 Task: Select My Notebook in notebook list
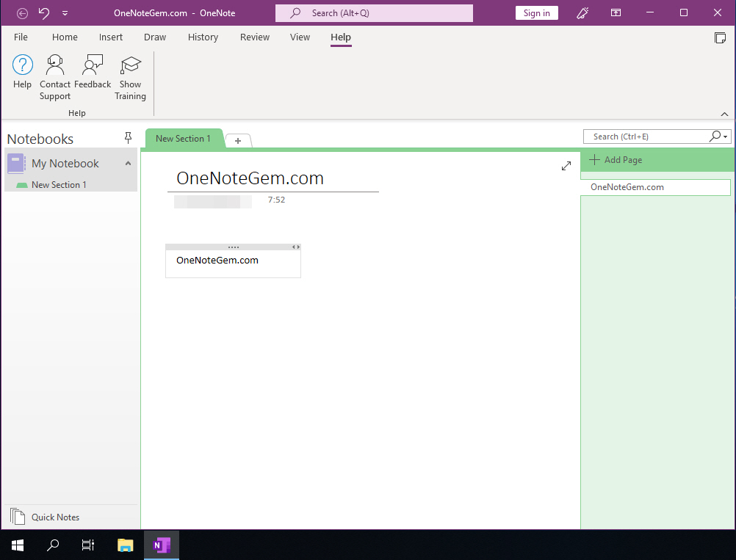point(65,163)
